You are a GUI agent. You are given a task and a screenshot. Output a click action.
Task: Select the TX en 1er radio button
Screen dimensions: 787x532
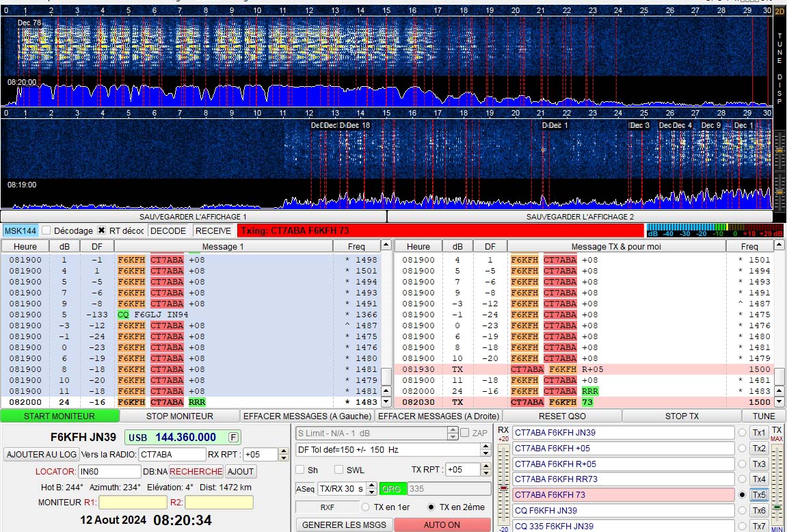coord(366,507)
